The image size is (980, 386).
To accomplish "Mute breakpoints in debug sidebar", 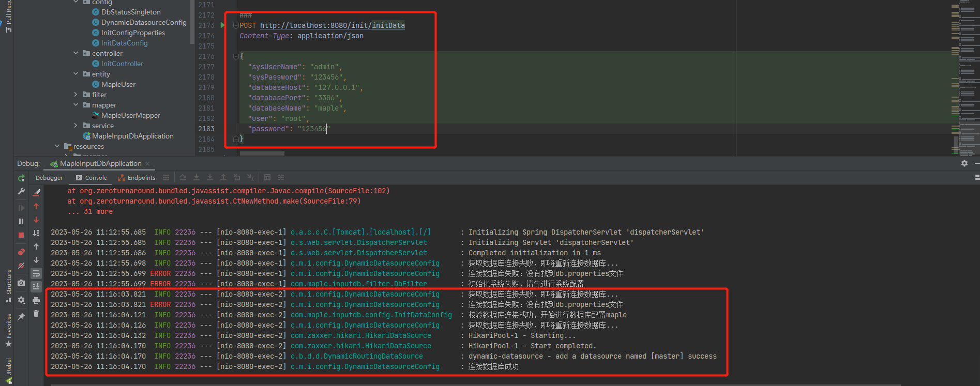I will (21, 266).
